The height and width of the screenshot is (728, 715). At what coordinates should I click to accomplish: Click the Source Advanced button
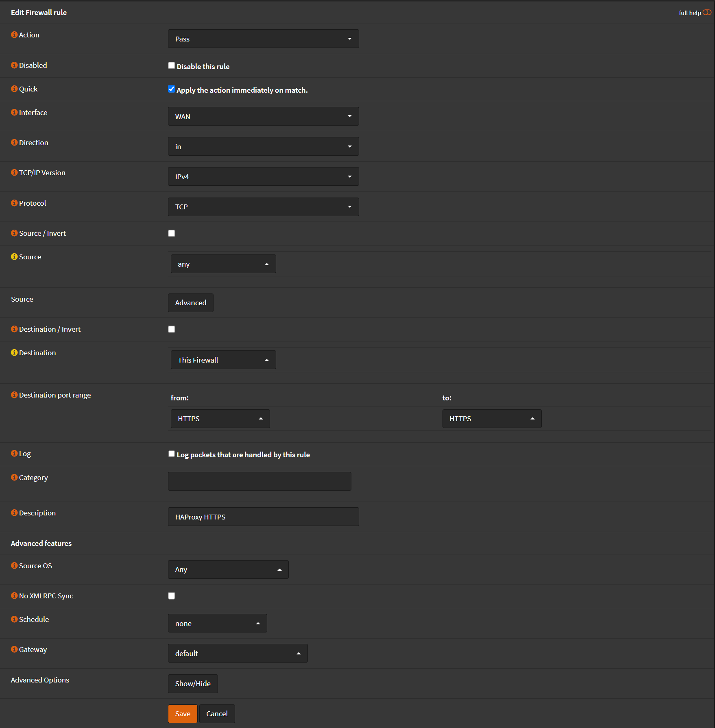coord(191,303)
